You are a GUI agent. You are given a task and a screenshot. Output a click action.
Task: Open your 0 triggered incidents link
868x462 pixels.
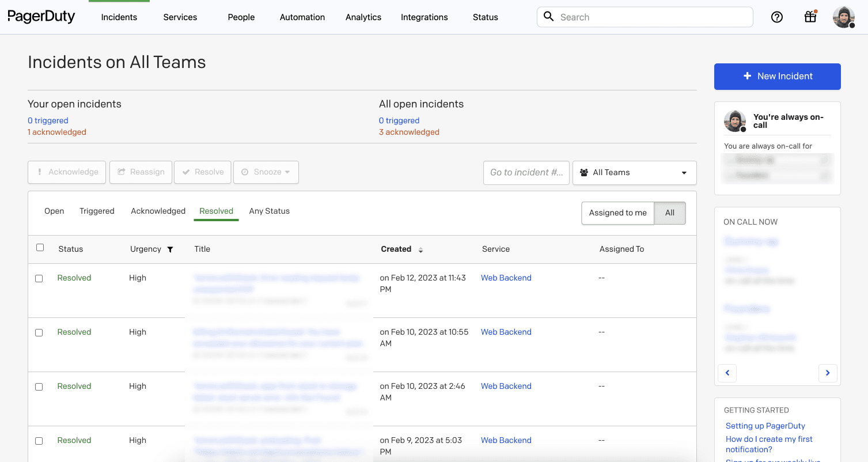click(48, 120)
